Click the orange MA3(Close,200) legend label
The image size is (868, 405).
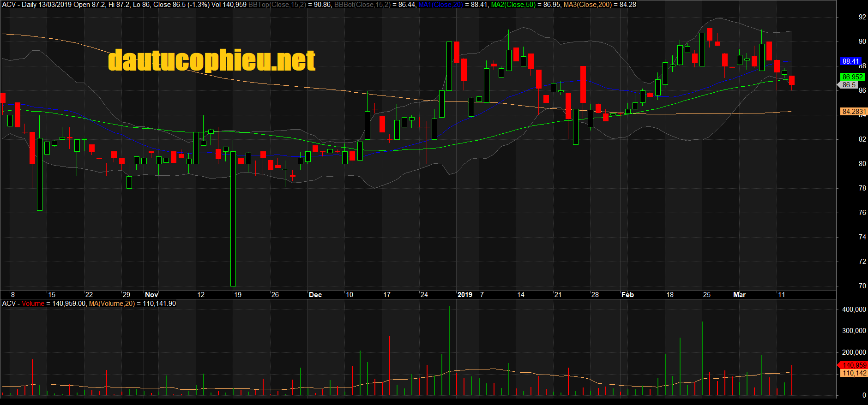[x=587, y=5]
